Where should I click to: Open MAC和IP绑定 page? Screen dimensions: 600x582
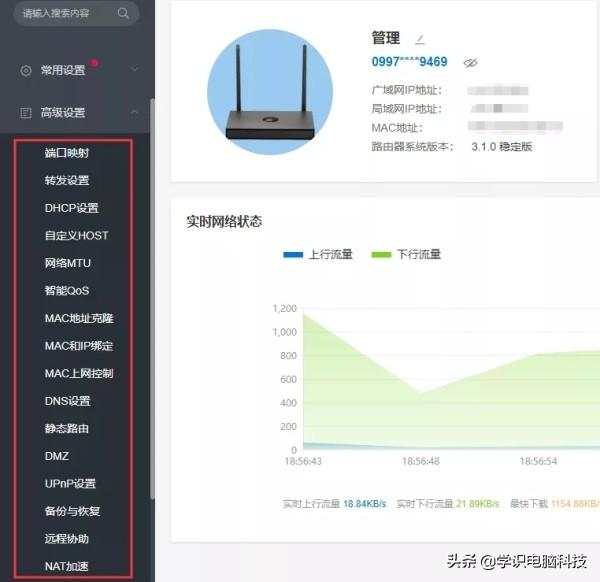[79, 346]
